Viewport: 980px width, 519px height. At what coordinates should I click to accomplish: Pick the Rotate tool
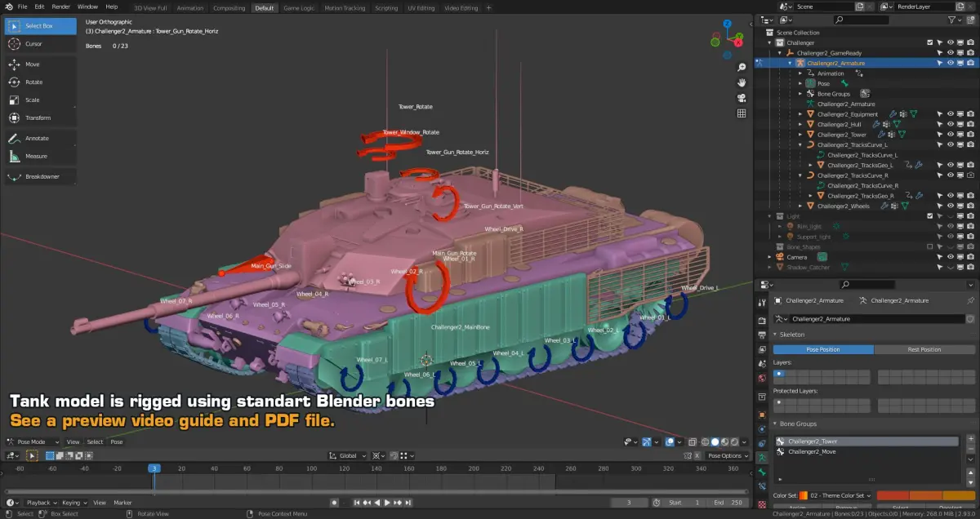[42, 82]
